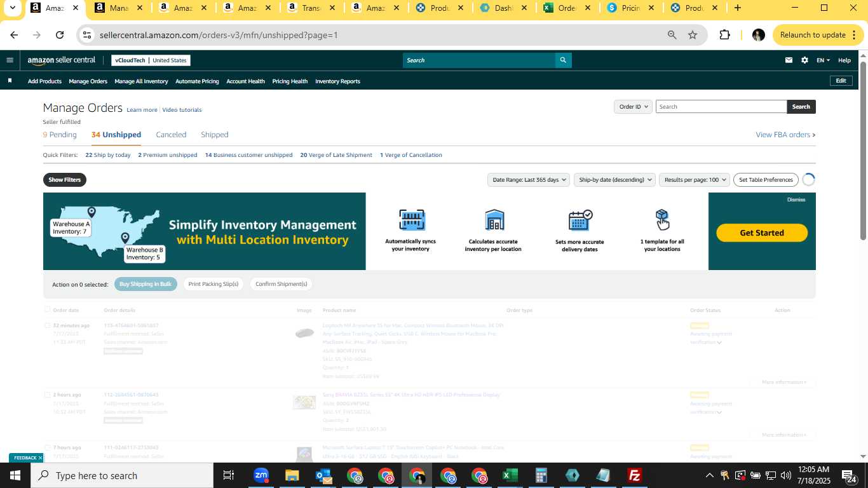Switch to the Excel Orders browser tab

click(567, 8)
